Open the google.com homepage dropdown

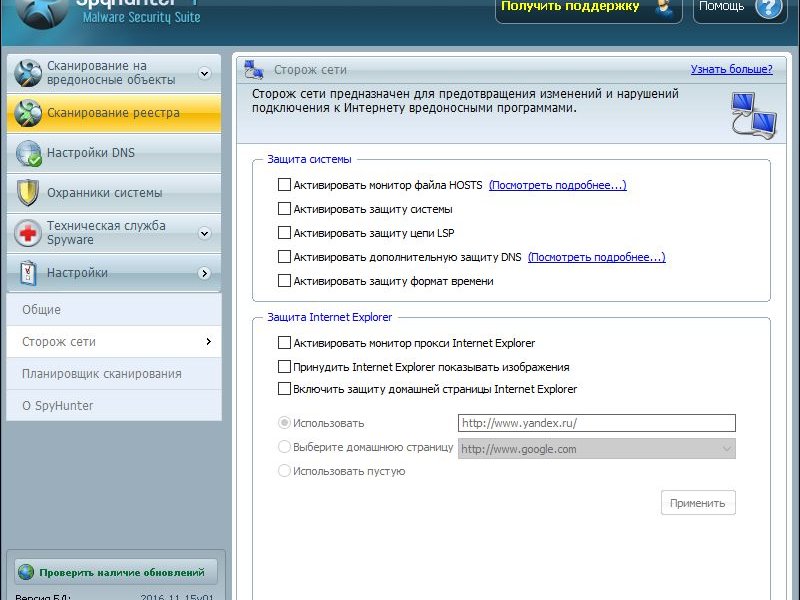(727, 449)
